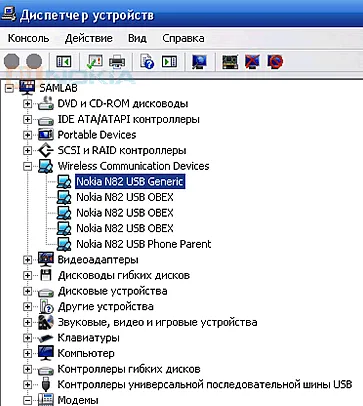
Task: Select the SAMLAB computer icon
Action: [x=27, y=88]
